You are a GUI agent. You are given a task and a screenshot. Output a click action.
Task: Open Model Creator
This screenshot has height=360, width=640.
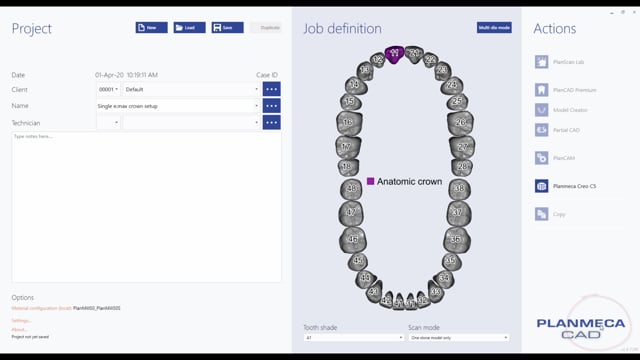(x=561, y=110)
